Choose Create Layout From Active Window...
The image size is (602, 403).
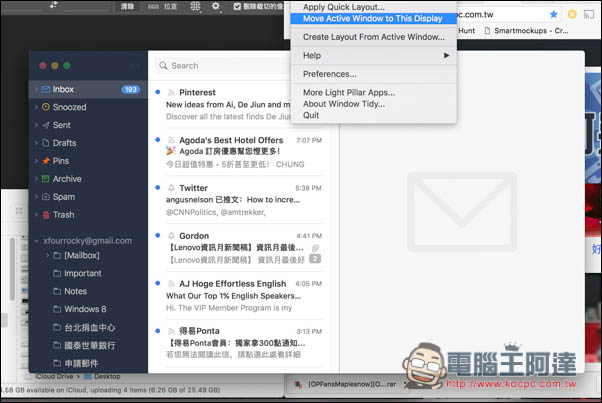[374, 37]
